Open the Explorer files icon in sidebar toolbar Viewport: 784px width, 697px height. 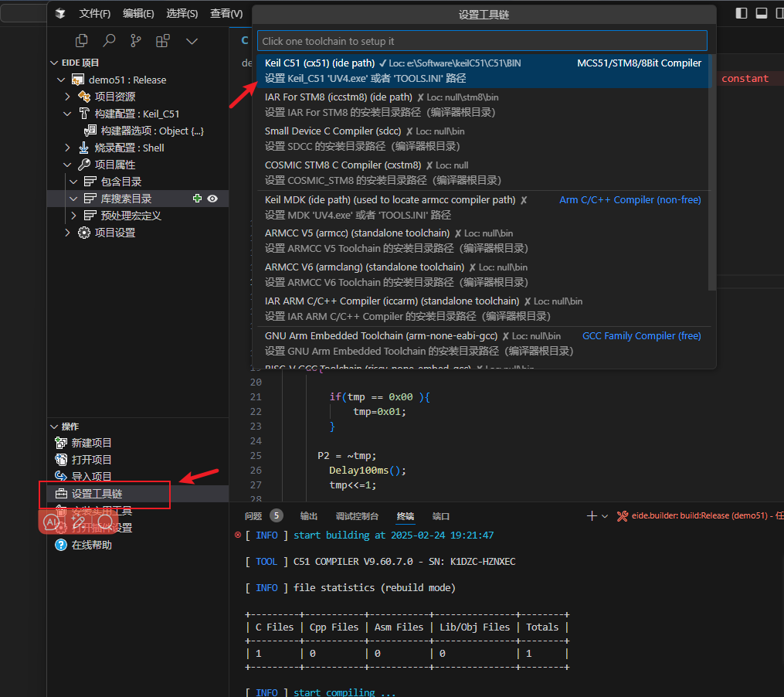click(82, 41)
